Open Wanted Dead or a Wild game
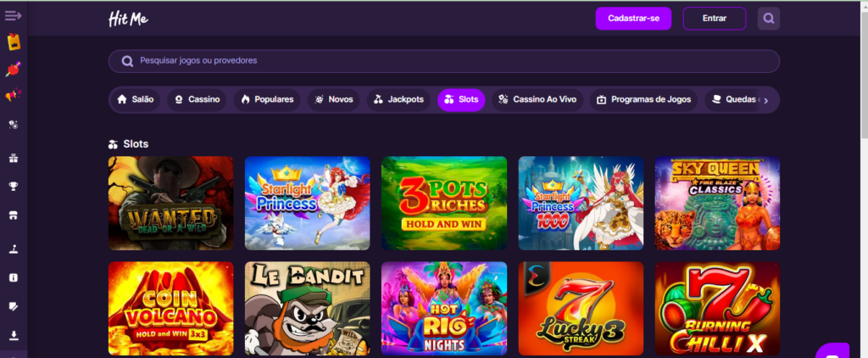This screenshot has height=358, width=868. pos(171,204)
